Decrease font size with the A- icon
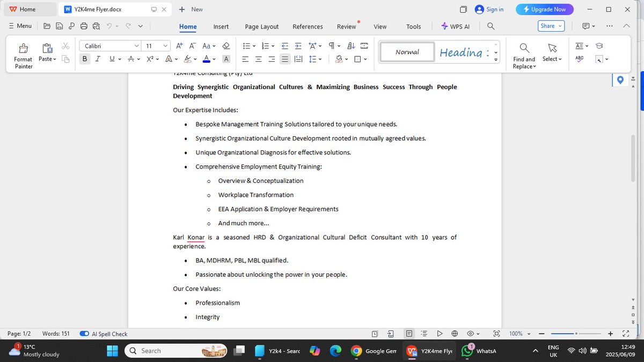644x362 pixels. (192, 46)
